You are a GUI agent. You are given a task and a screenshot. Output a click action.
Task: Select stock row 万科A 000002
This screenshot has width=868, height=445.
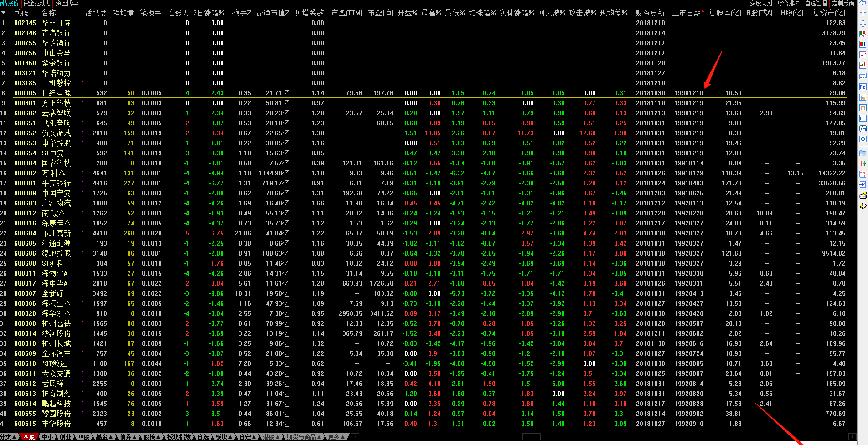click(x=424, y=173)
